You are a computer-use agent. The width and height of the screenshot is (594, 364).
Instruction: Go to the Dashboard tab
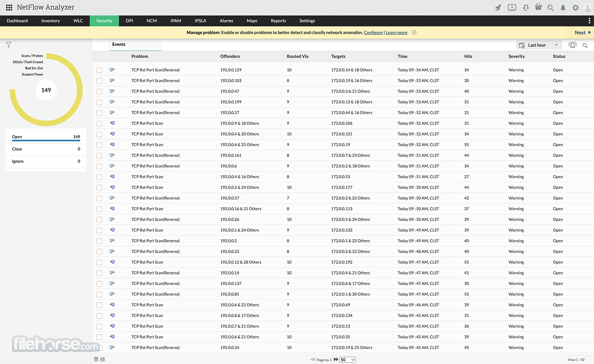[17, 21]
